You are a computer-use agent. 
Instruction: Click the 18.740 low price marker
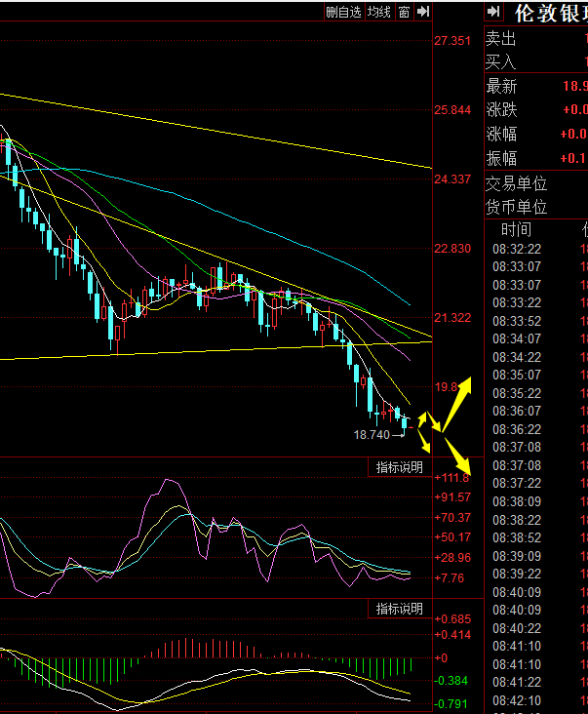372,435
